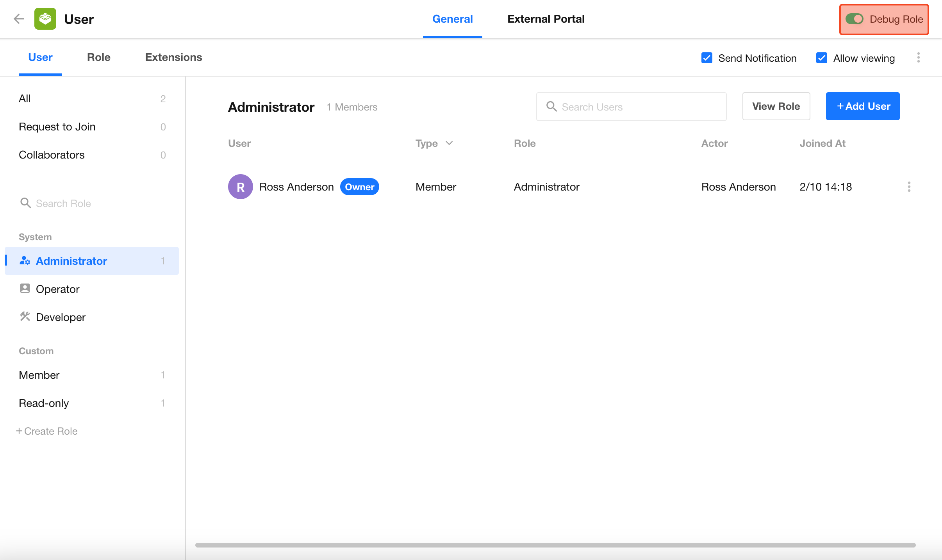Select the Administrator system role
Viewport: 942px width, 560px height.
[x=92, y=261]
